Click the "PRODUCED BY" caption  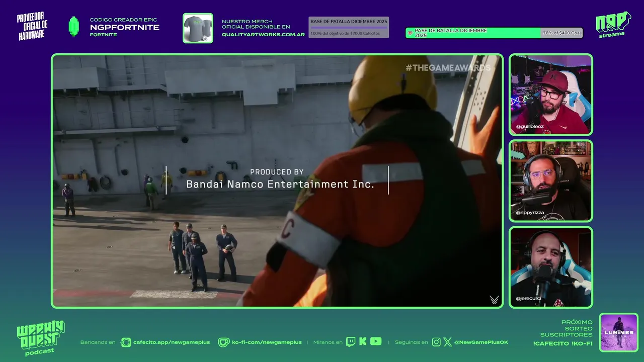click(x=277, y=172)
